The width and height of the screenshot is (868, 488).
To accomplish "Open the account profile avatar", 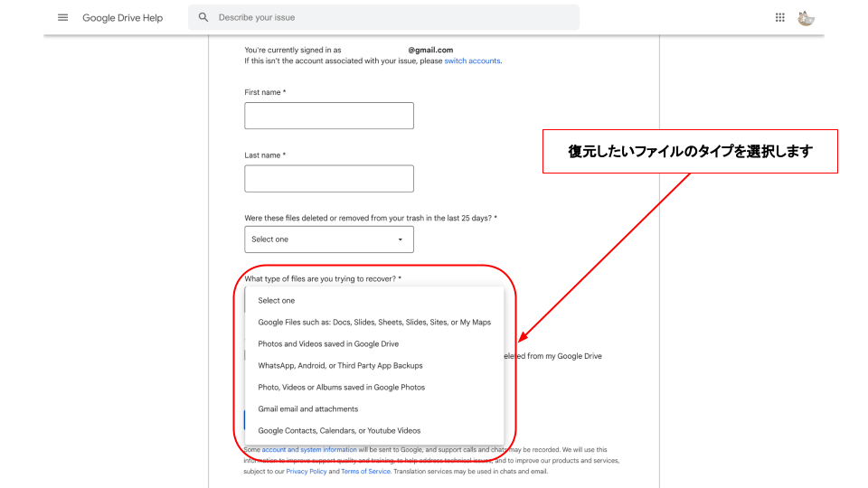I will coord(807,17).
